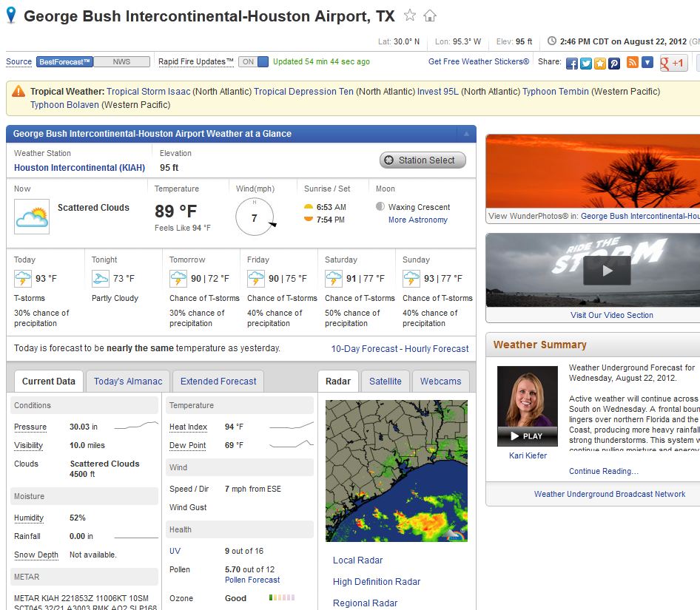Open the radar map image
700x610 pixels.
[397, 471]
